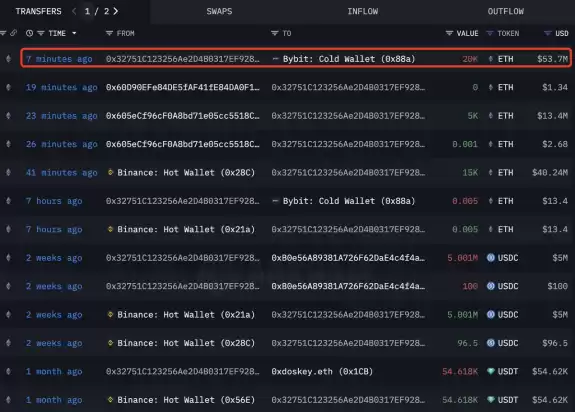Expand the TIME sort dropdown caret
Viewport: 575px width, 412px height.
[x=74, y=33]
